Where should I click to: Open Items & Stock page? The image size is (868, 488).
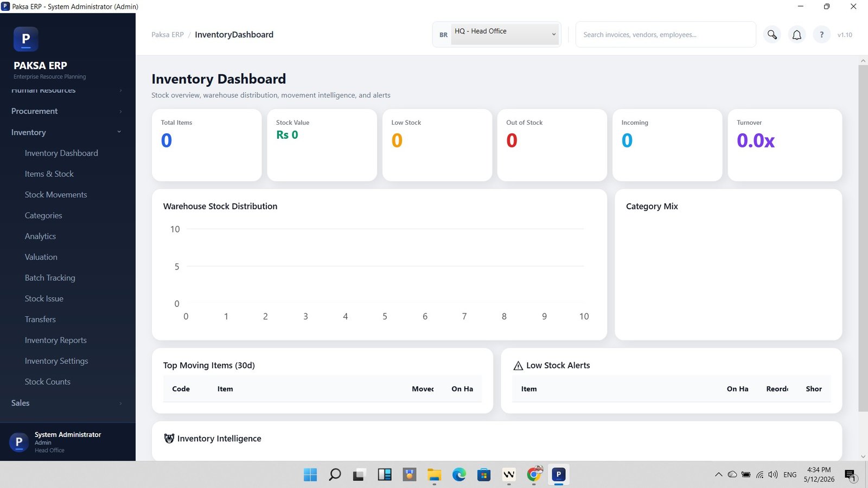coord(49,174)
